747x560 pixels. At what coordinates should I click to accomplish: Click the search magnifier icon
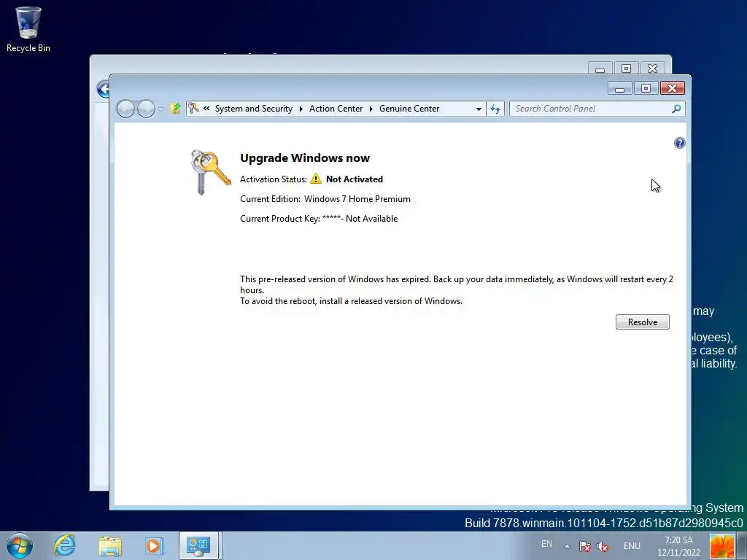point(676,109)
